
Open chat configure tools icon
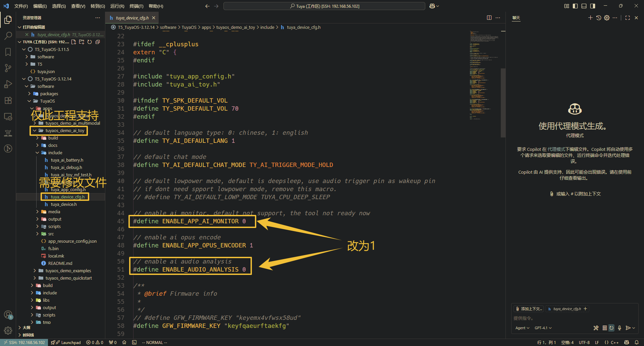(x=596, y=328)
